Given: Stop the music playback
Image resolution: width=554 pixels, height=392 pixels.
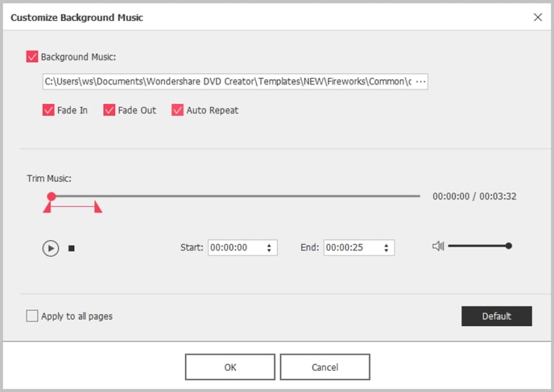Looking at the screenshot, I should (71, 249).
